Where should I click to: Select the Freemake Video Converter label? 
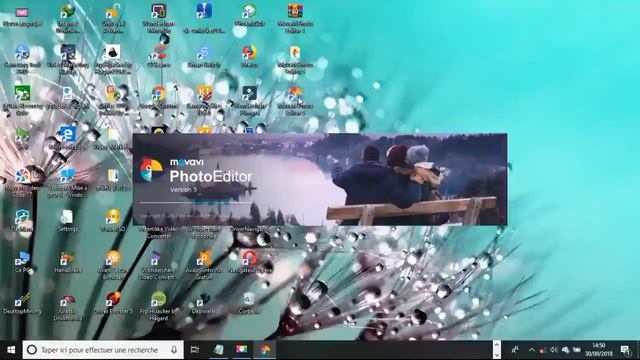(159, 233)
